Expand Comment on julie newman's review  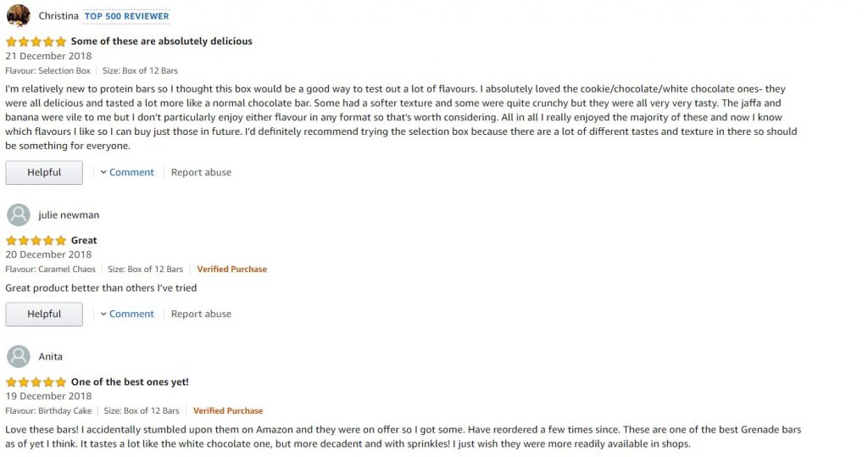pos(131,314)
